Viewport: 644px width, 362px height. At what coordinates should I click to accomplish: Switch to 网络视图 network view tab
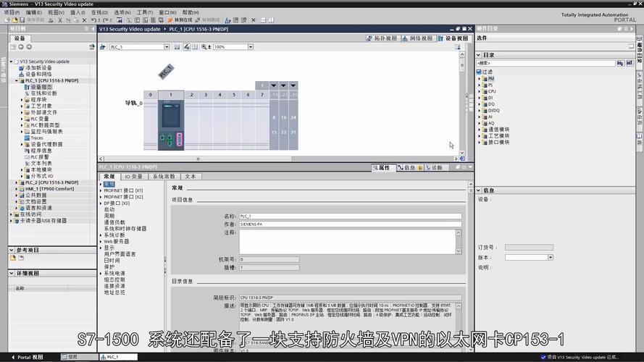coord(418,38)
